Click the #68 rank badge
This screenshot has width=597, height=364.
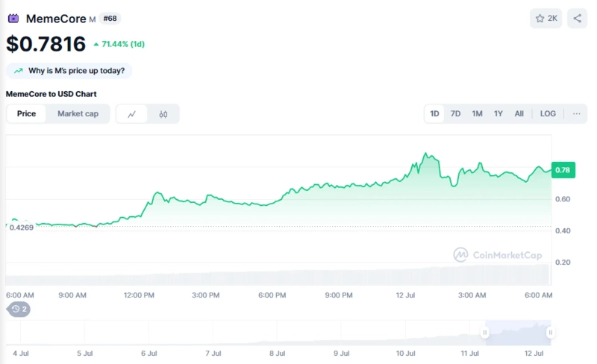click(x=110, y=18)
